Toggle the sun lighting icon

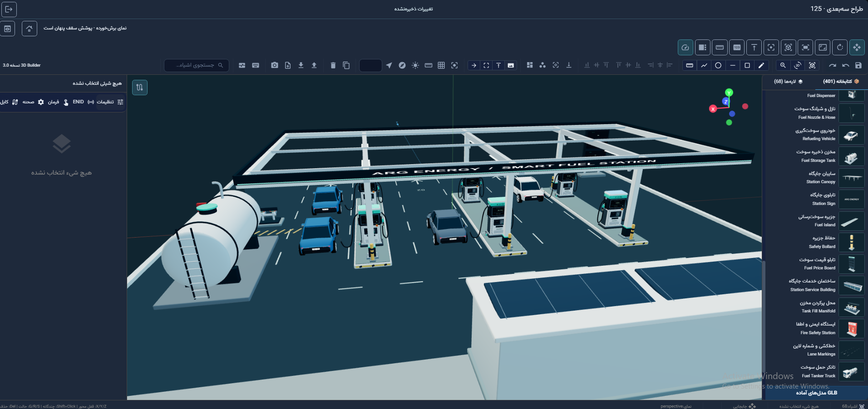pos(415,65)
